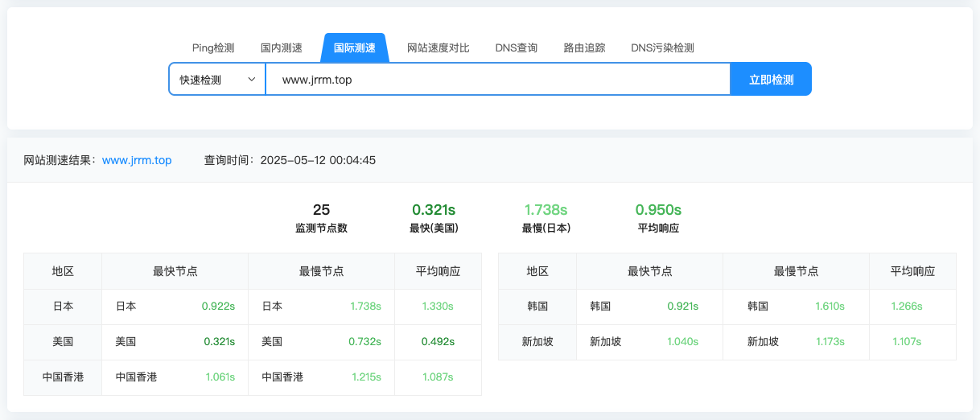Click the 美国 region row cell
980x420 pixels.
tap(63, 342)
